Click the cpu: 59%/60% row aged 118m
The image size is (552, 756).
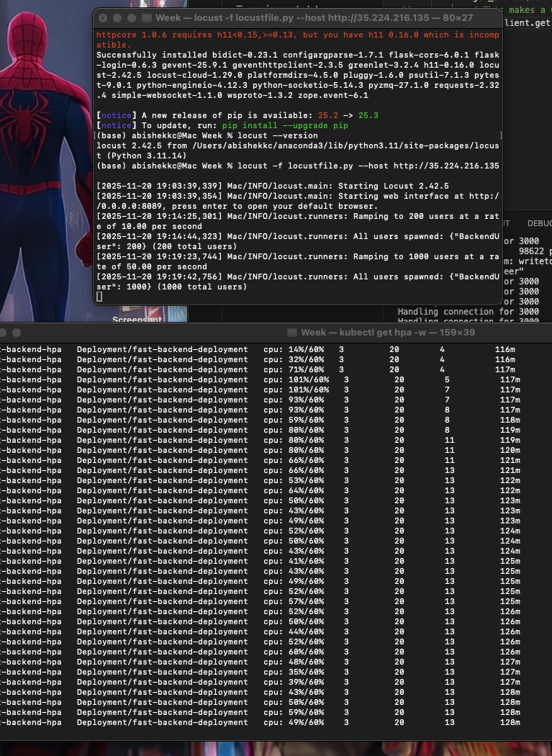point(260,420)
